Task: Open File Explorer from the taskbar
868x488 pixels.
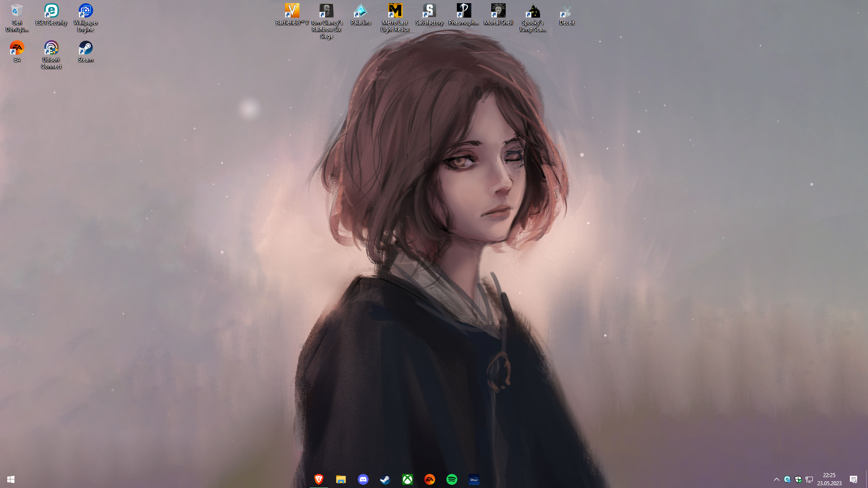Action: pyautogui.click(x=341, y=479)
